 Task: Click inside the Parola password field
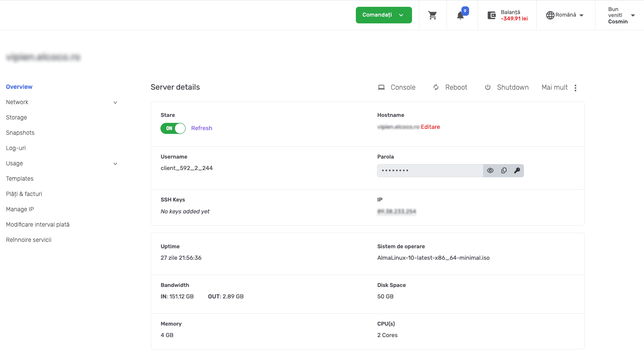pos(430,170)
